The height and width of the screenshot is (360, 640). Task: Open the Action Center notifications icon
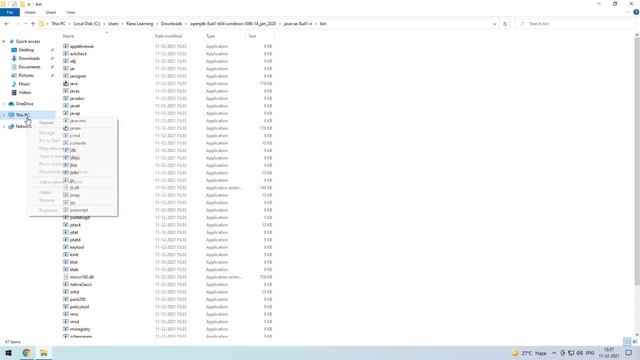pos(629,353)
